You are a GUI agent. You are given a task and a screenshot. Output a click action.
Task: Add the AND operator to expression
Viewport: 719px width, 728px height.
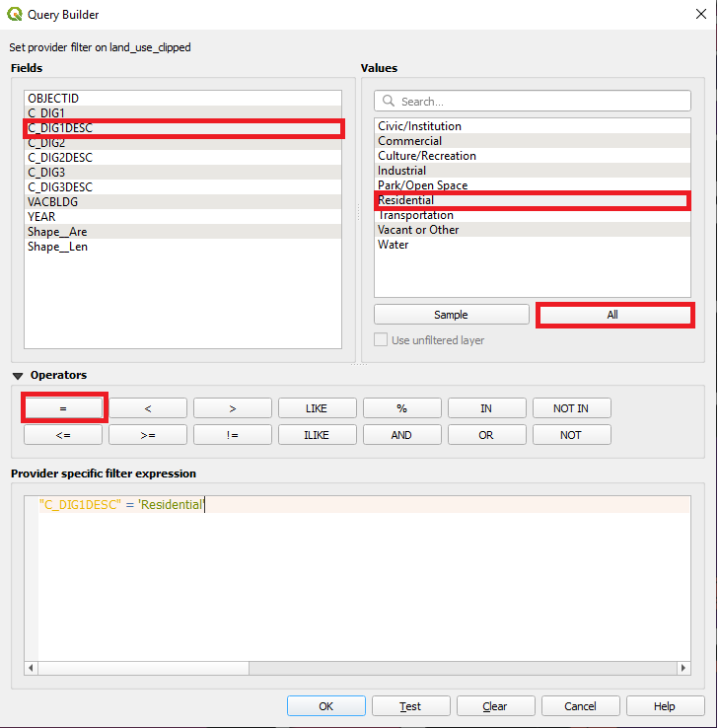point(401,435)
